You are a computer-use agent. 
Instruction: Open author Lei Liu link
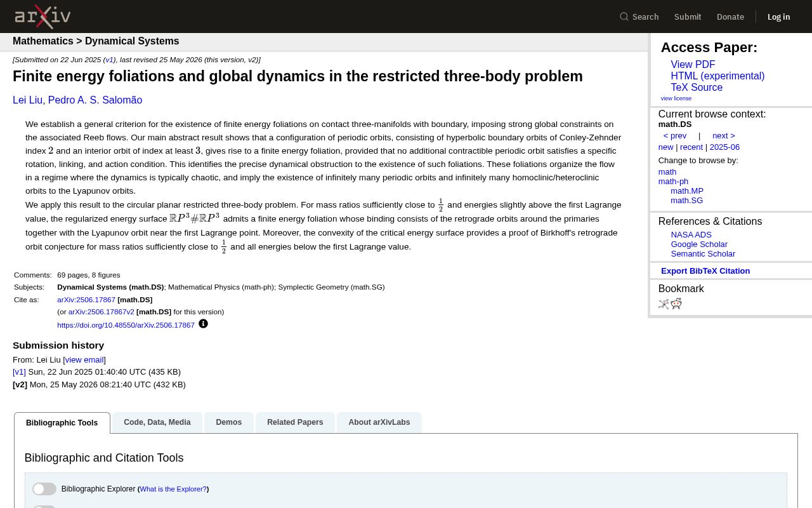(27, 100)
